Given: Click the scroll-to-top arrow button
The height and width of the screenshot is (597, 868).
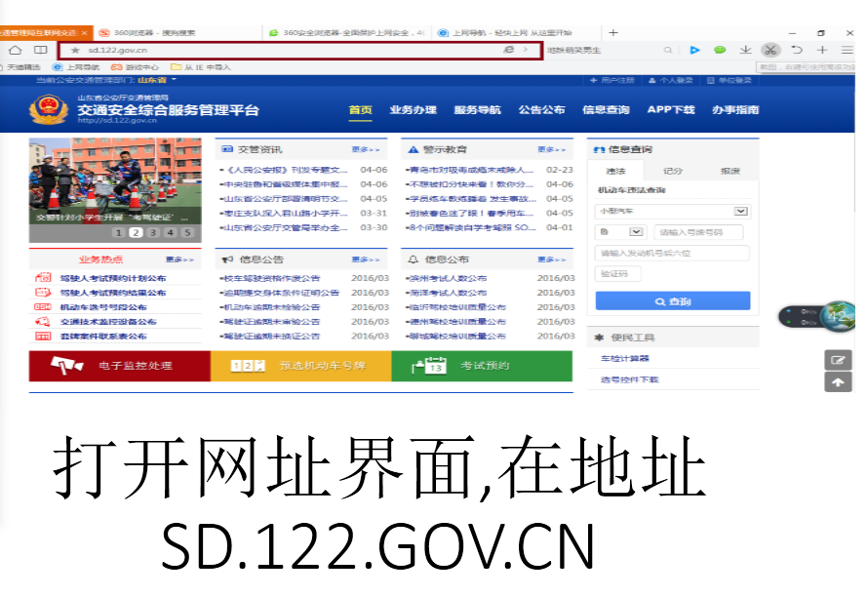Looking at the screenshot, I should click(838, 382).
